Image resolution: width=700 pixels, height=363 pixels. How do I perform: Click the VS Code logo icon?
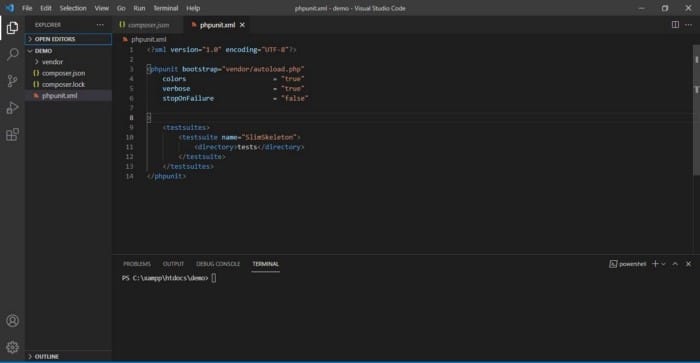coord(9,8)
